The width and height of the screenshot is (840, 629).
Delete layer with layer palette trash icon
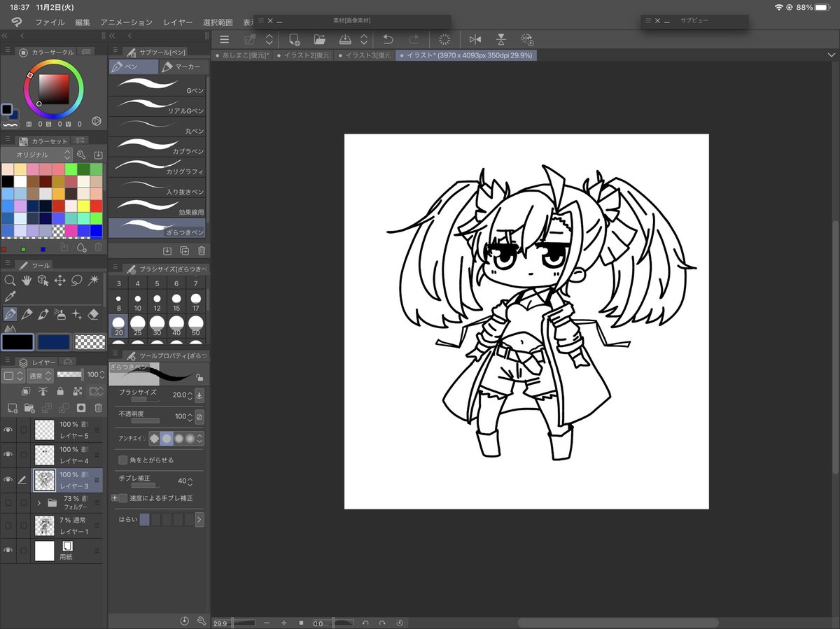(98, 408)
